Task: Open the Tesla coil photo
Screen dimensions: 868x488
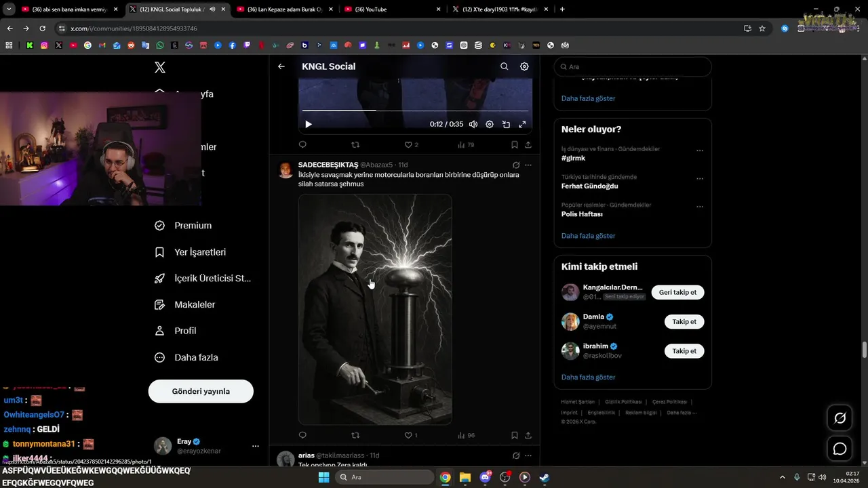Action: (x=375, y=309)
